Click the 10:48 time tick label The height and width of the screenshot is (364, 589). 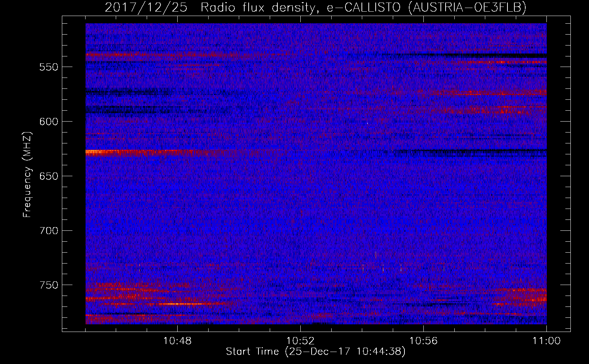click(177, 341)
